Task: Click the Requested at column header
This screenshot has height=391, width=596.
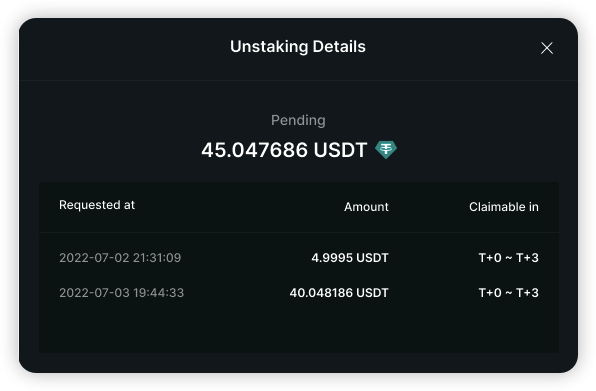Action: (x=97, y=205)
